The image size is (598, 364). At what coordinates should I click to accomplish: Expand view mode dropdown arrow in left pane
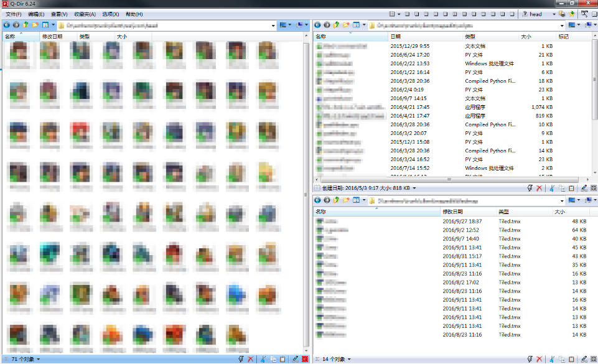click(x=53, y=25)
